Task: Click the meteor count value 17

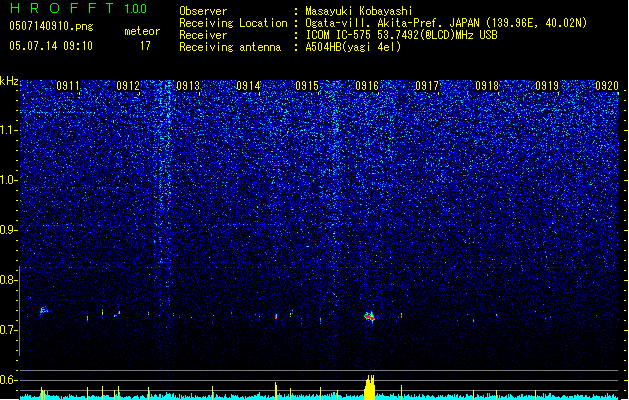Action: [x=145, y=46]
